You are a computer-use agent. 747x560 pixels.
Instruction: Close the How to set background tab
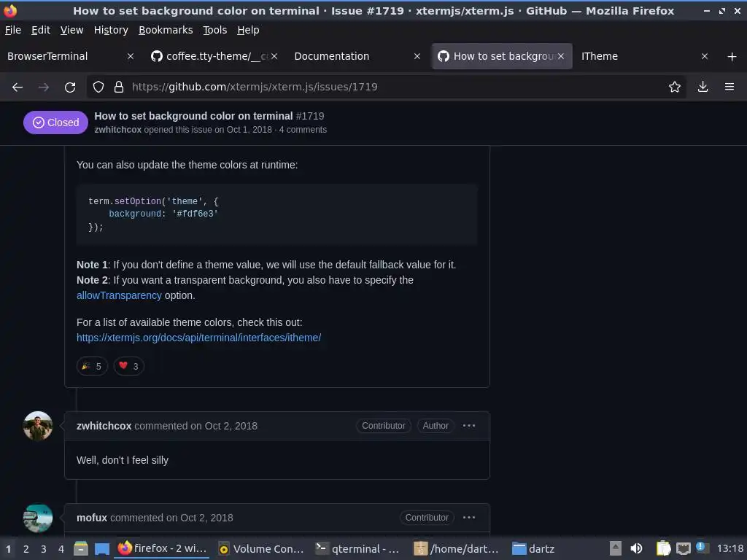click(x=561, y=56)
